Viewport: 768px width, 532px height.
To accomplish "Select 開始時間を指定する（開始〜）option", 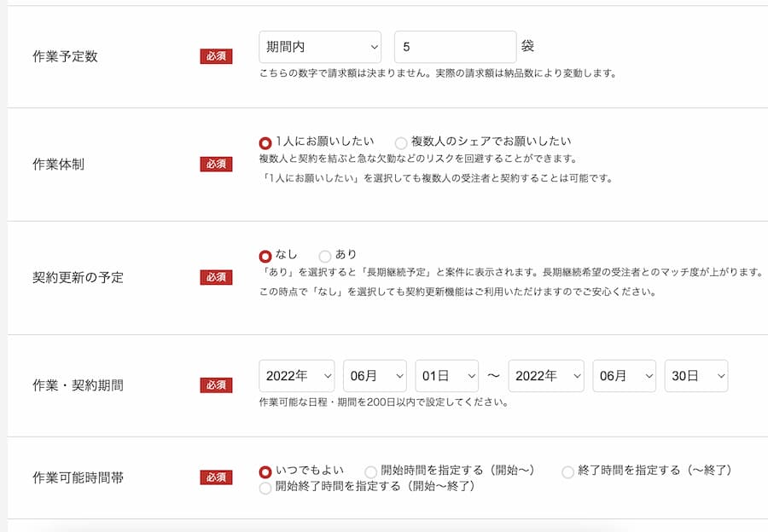I will (370, 471).
